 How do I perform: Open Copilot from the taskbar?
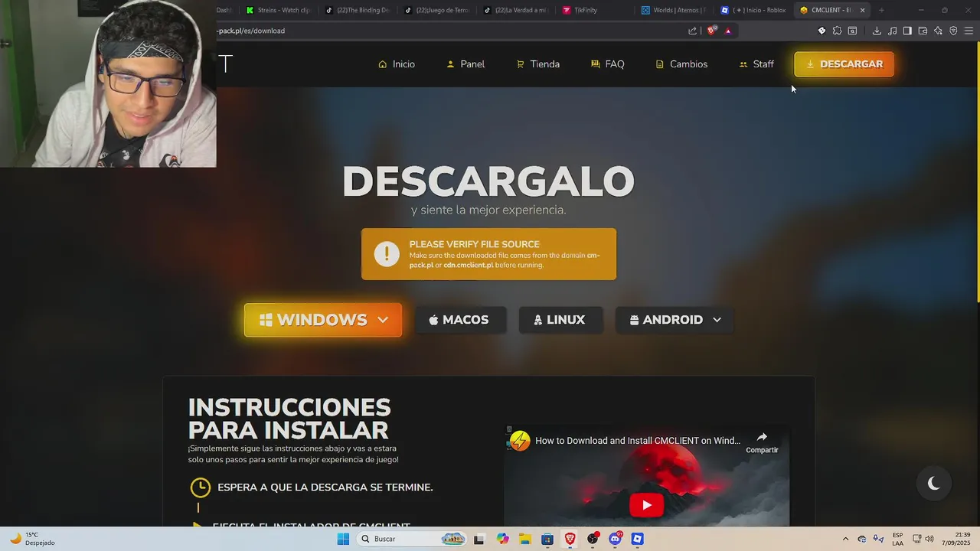point(502,539)
